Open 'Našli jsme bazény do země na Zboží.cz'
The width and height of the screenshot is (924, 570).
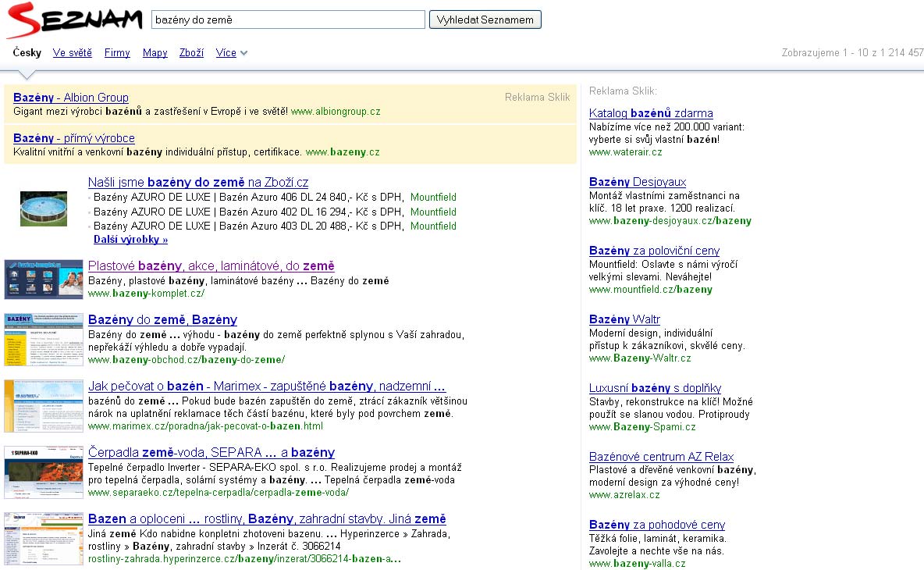pos(198,182)
